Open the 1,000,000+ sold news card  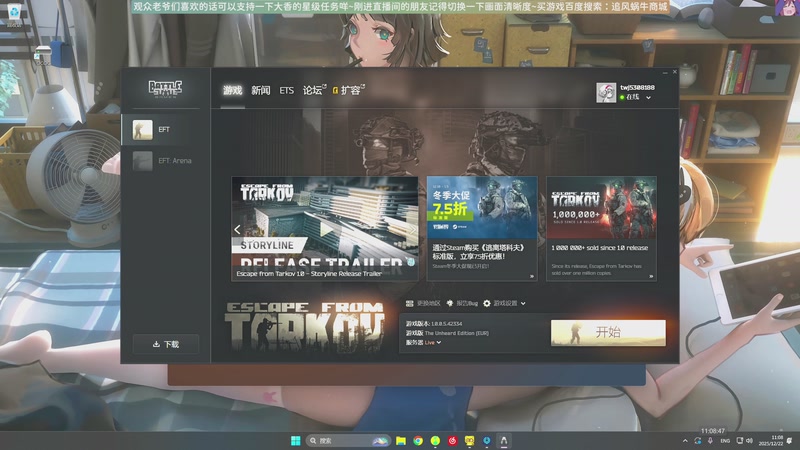coord(601,228)
